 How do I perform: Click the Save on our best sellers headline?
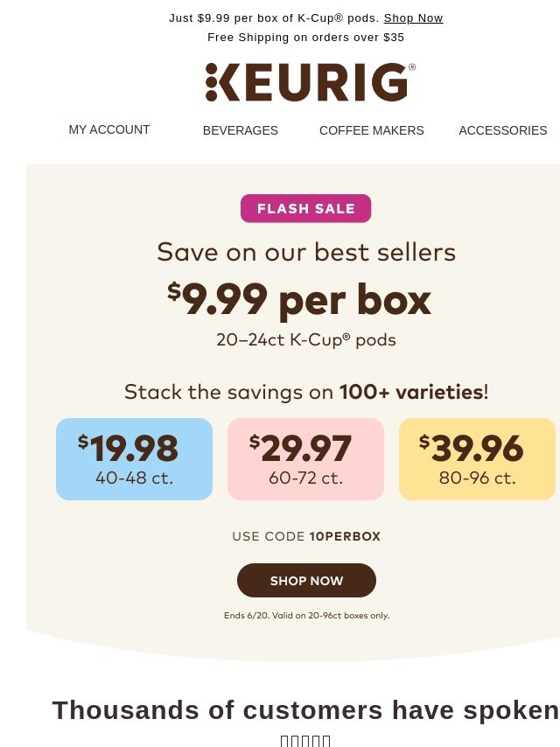(x=306, y=252)
